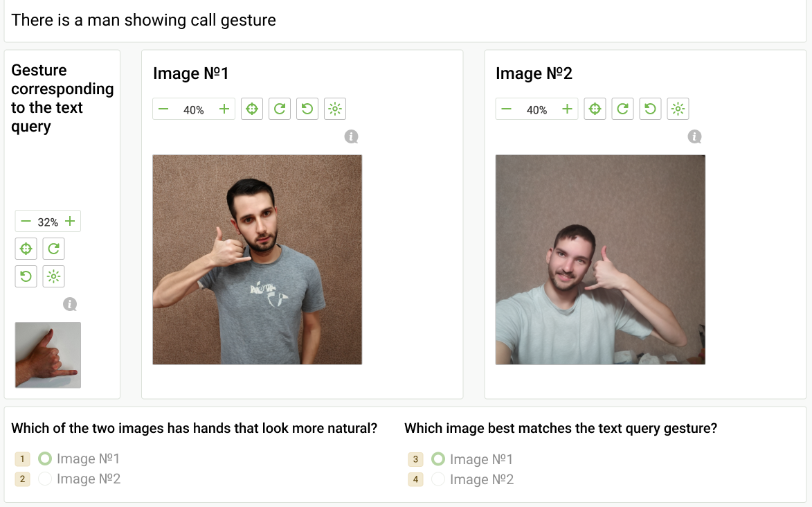812x507 pixels.
Task: Select Image №1 for more natural hands
Action: click(45, 459)
